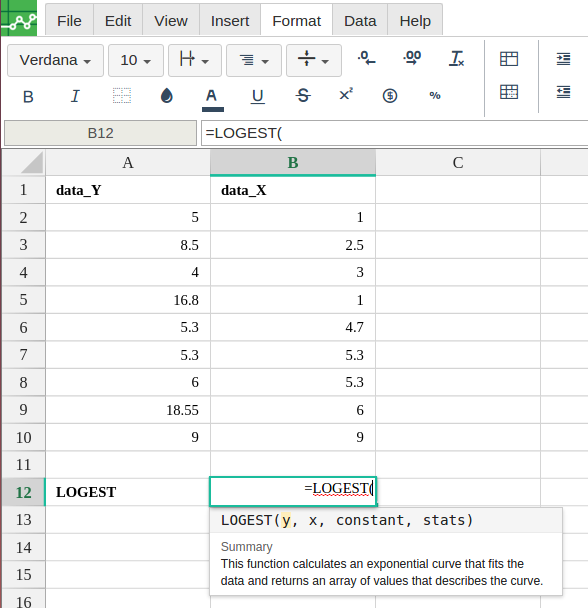Click the increase decimal places icon
The height and width of the screenshot is (608, 588).
[x=412, y=59]
